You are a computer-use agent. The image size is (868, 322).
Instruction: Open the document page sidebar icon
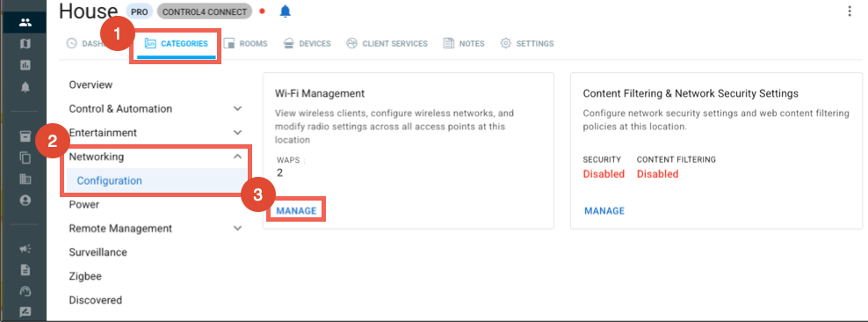[x=25, y=270]
